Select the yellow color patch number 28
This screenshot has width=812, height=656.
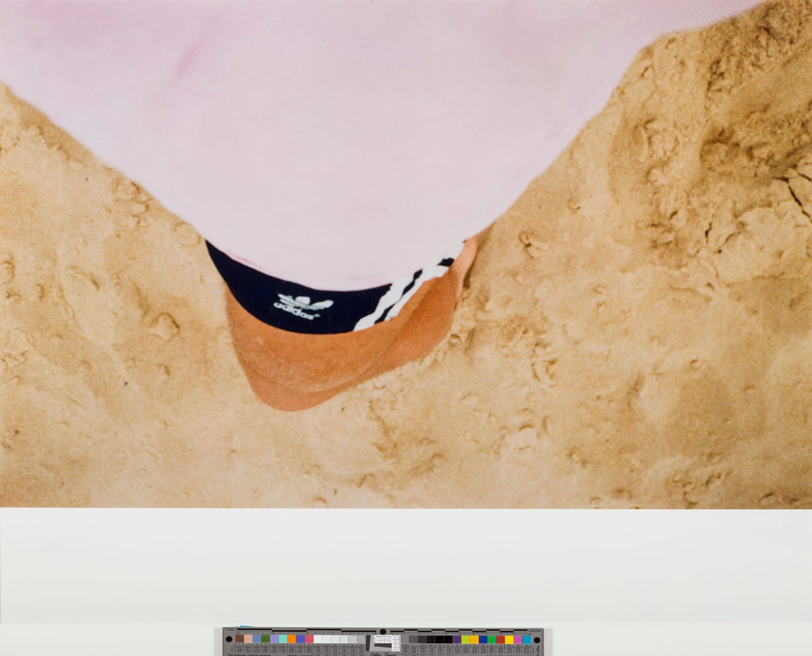(x=509, y=639)
